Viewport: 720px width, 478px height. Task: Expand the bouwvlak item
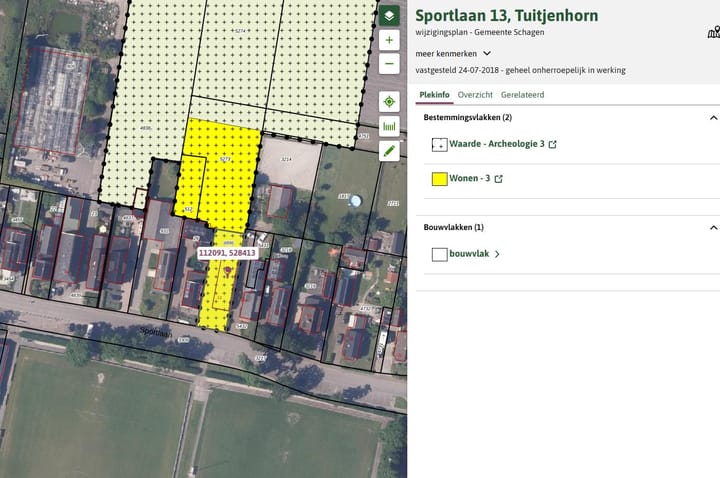coord(497,254)
